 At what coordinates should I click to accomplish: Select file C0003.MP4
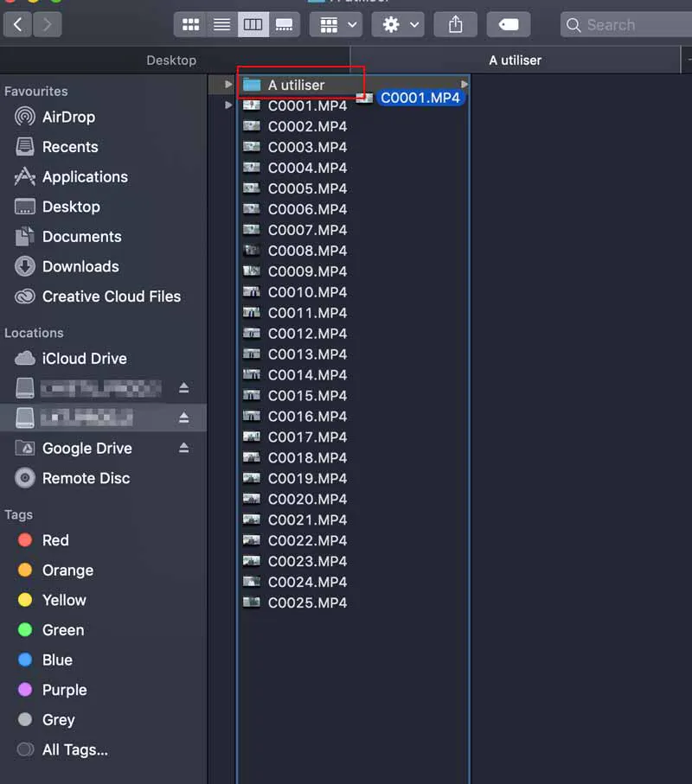tap(307, 147)
